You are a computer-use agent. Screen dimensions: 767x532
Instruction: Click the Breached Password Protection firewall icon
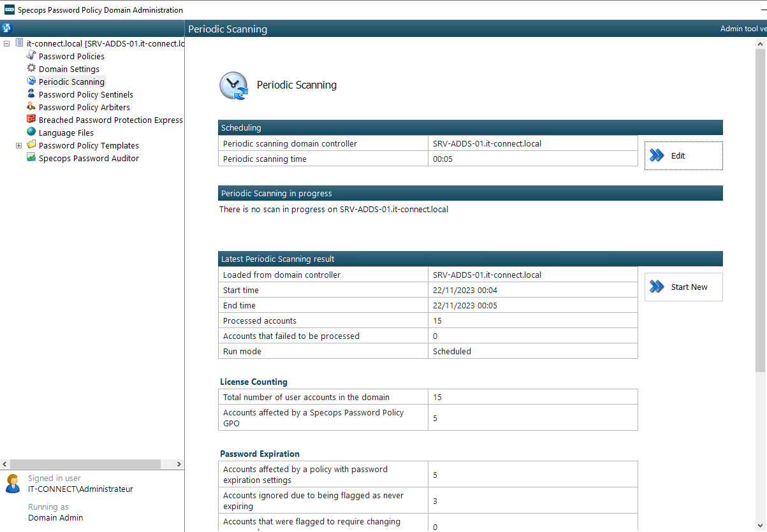31,119
